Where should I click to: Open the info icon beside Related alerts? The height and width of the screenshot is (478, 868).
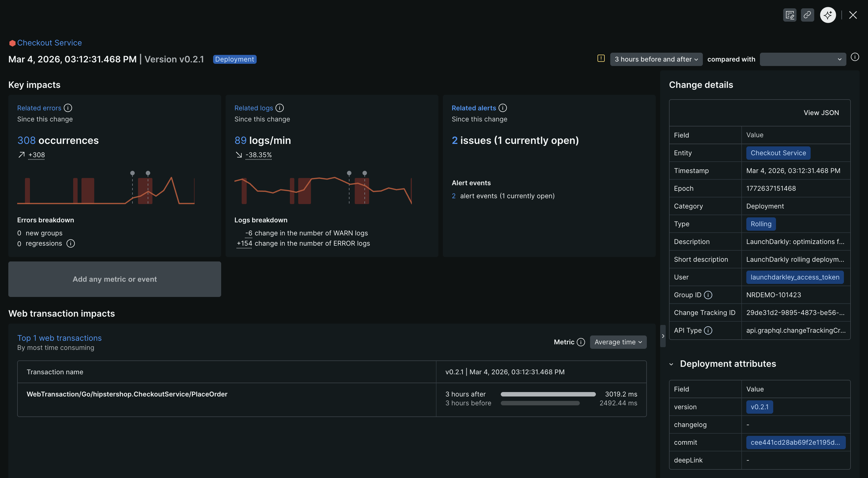pyautogui.click(x=502, y=108)
